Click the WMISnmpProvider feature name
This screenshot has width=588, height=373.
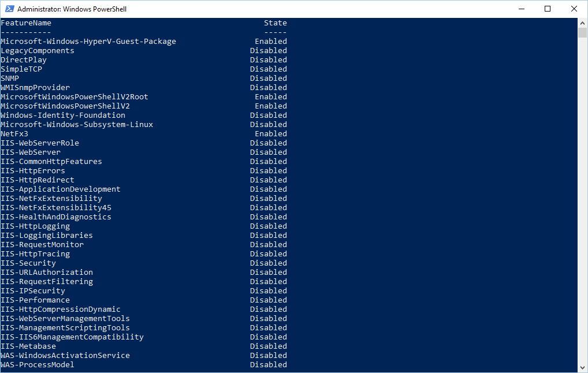tap(35, 87)
